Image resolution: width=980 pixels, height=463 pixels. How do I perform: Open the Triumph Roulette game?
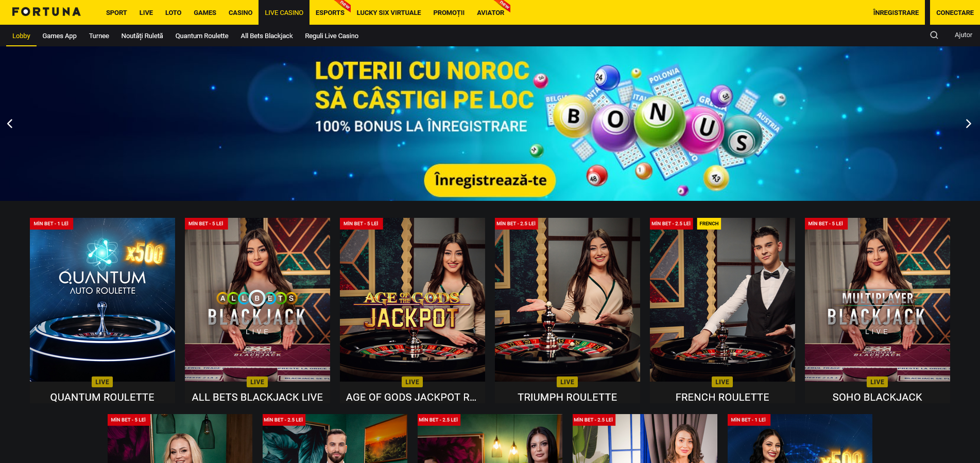pyautogui.click(x=568, y=310)
